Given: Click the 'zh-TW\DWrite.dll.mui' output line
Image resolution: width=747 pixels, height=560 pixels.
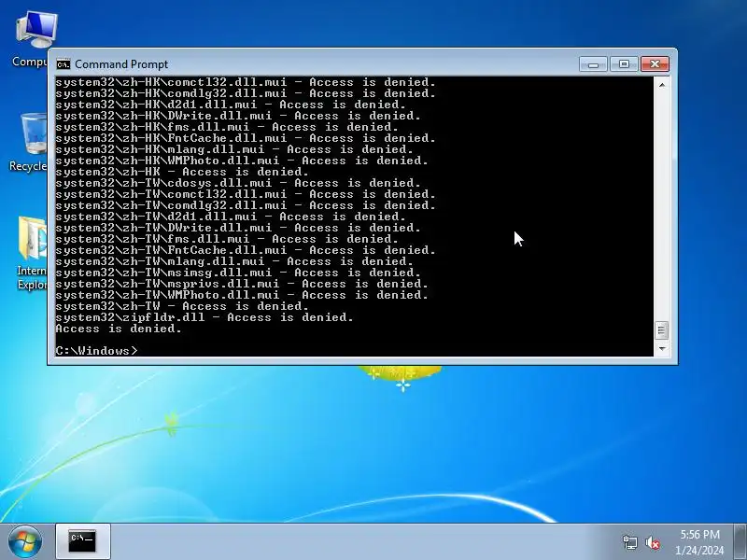Looking at the screenshot, I should tap(238, 228).
